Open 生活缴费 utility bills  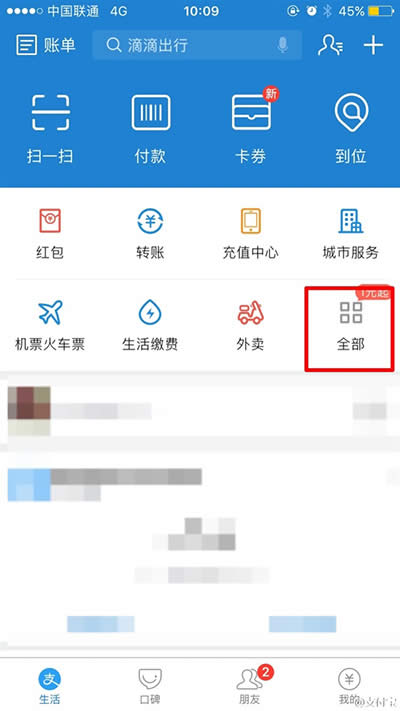pyautogui.click(x=150, y=312)
